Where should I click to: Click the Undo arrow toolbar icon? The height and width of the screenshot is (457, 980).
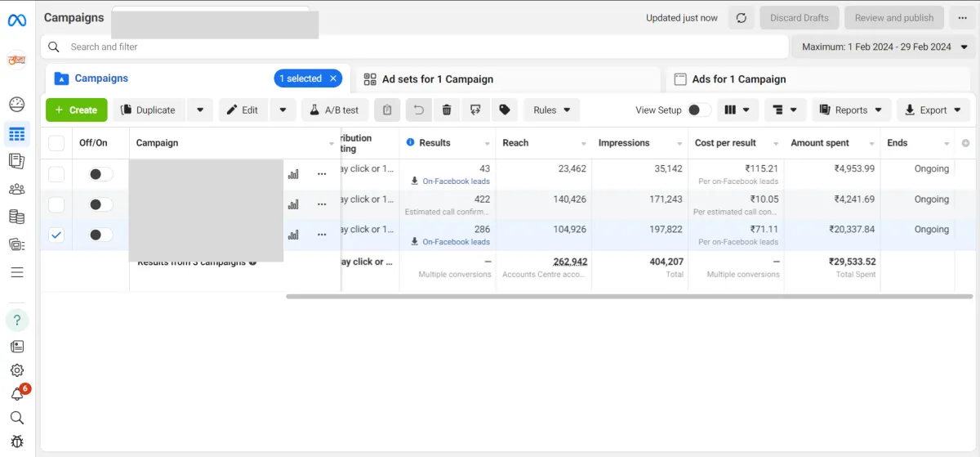418,110
